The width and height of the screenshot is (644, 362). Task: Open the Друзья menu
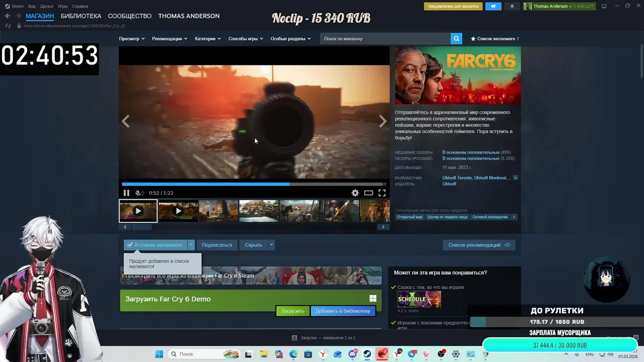(47, 7)
